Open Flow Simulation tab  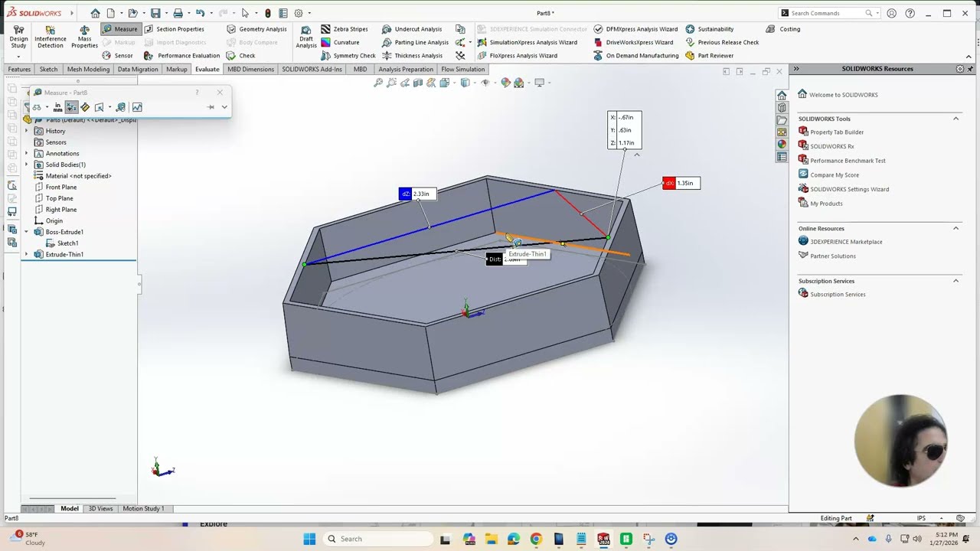(463, 69)
